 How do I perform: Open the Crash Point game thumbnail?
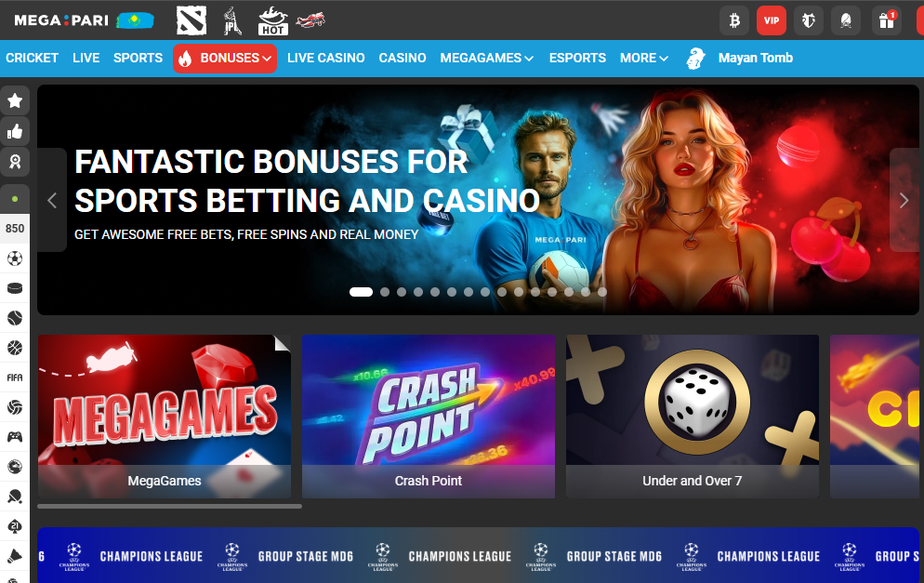point(429,417)
